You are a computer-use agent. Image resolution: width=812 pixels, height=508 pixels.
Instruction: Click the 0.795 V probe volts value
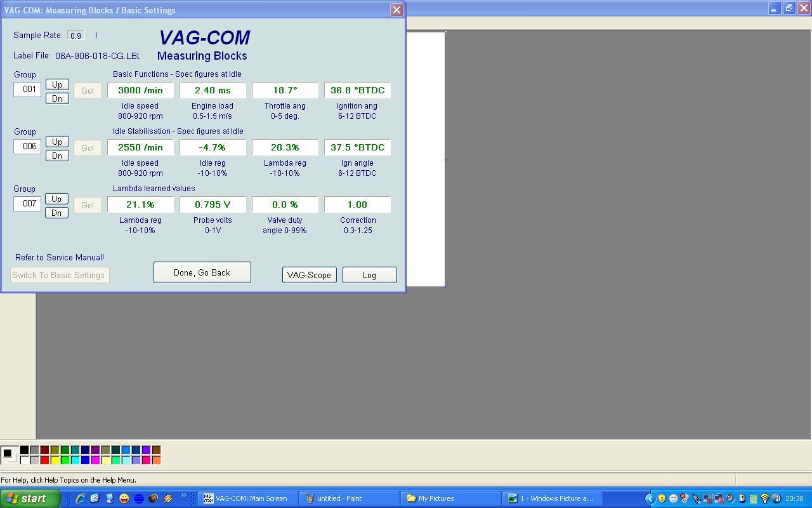coord(213,204)
